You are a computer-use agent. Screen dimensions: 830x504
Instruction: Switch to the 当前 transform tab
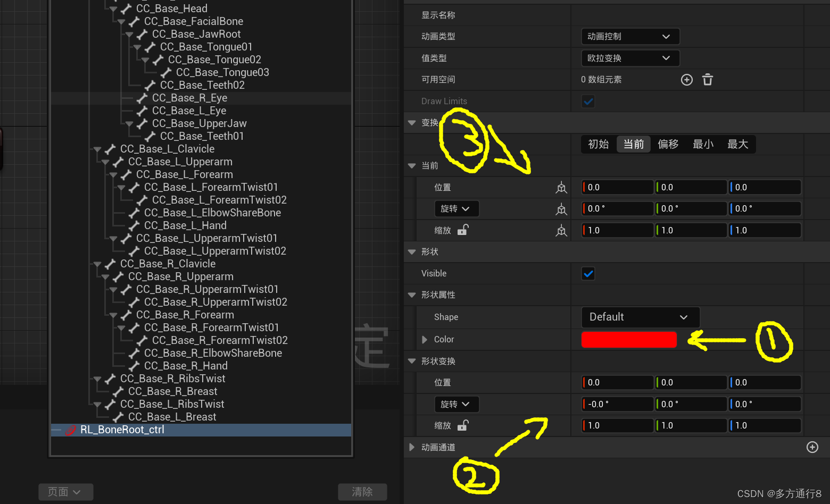coord(634,144)
